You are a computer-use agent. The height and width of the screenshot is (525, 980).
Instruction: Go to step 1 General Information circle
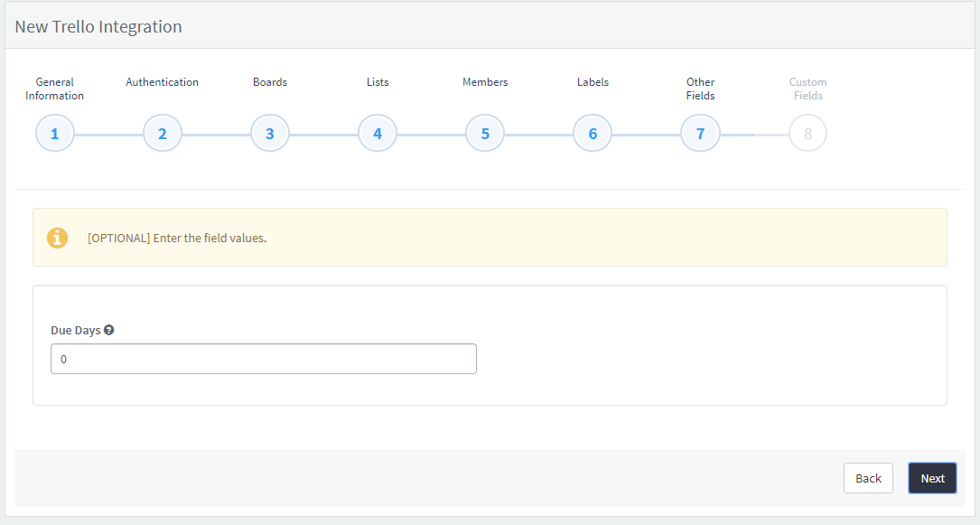point(55,133)
